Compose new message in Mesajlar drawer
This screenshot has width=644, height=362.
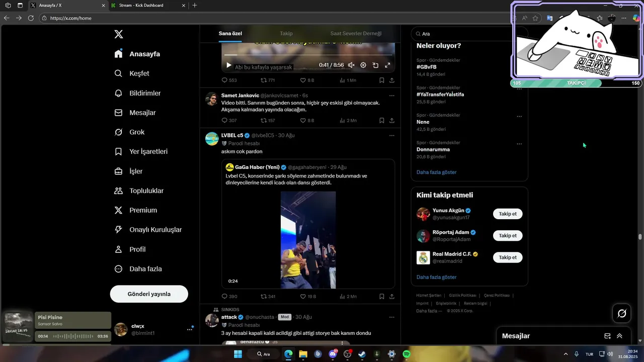[x=607, y=336]
